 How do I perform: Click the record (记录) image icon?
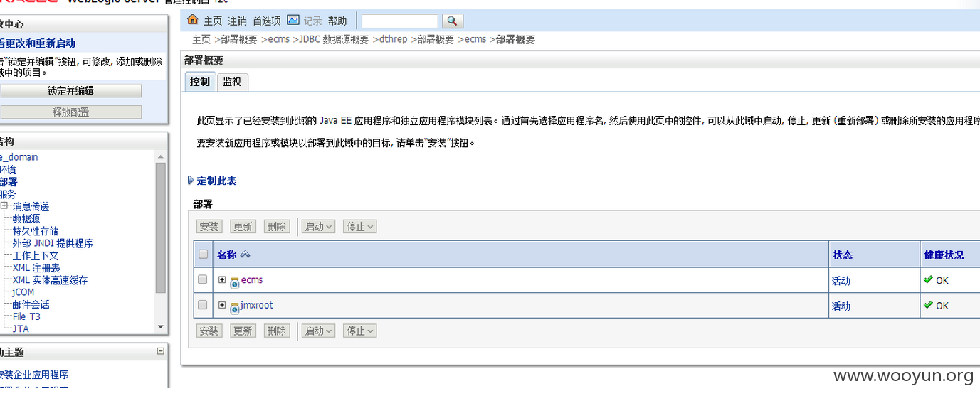[x=293, y=20]
